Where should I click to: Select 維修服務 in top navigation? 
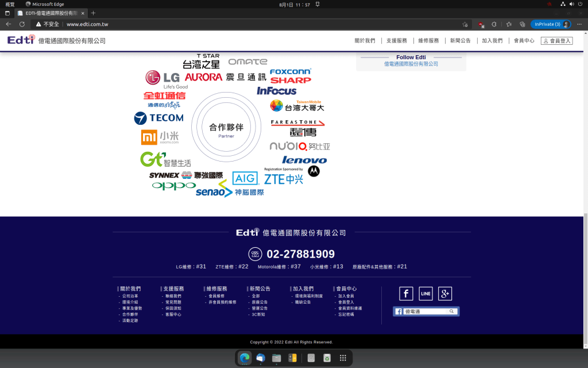[428, 41]
